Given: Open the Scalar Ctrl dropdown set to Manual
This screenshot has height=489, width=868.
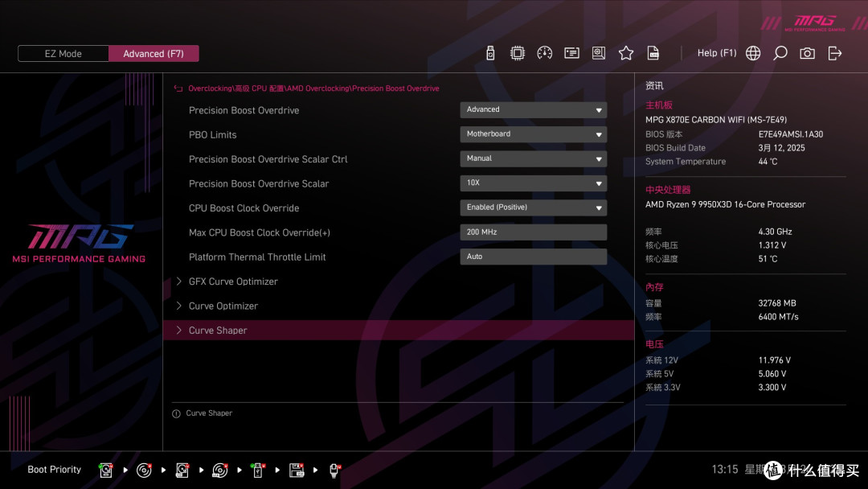Looking at the screenshot, I should point(533,158).
